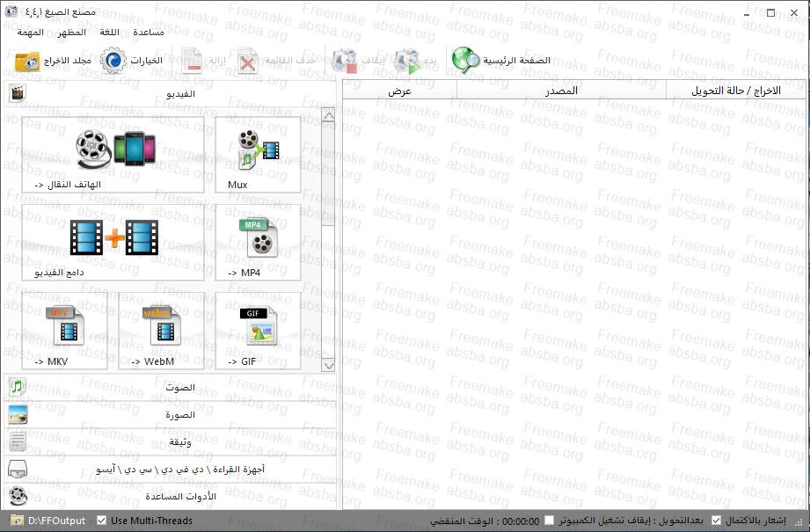Open the homepage (الصفحة الرئيسية) globe icon
Viewport: 810px width, 532px height.
click(465, 61)
